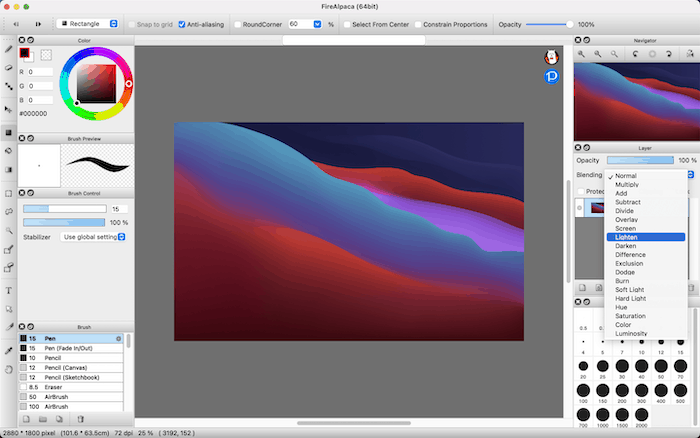Select the Eraser tool in left toolbar
The width and height of the screenshot is (700, 438).
coord(8,67)
